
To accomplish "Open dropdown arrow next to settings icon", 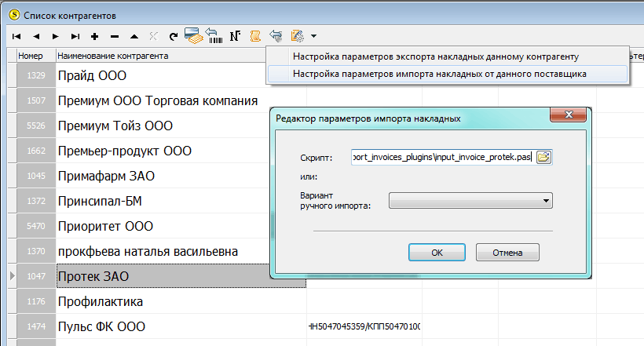I will [x=314, y=36].
